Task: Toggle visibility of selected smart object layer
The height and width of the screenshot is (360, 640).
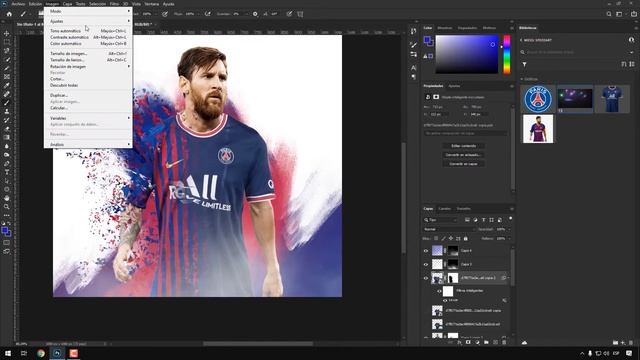Action: pos(426,278)
